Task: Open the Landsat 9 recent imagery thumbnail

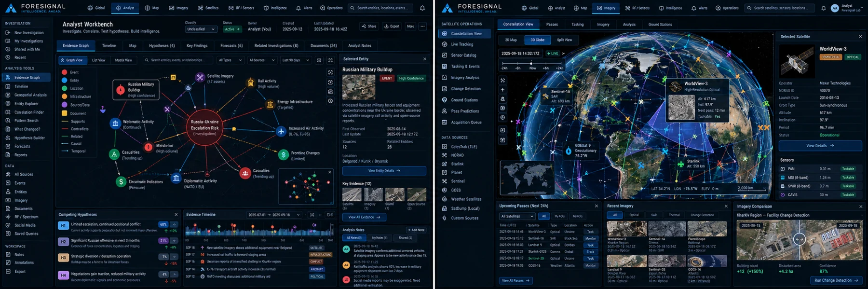Action: (x=626, y=261)
